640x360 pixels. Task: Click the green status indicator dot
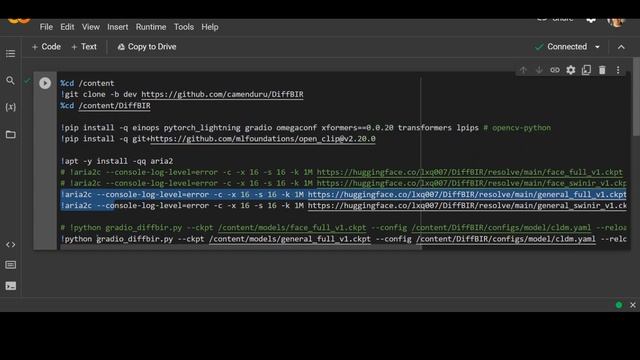click(x=619, y=305)
